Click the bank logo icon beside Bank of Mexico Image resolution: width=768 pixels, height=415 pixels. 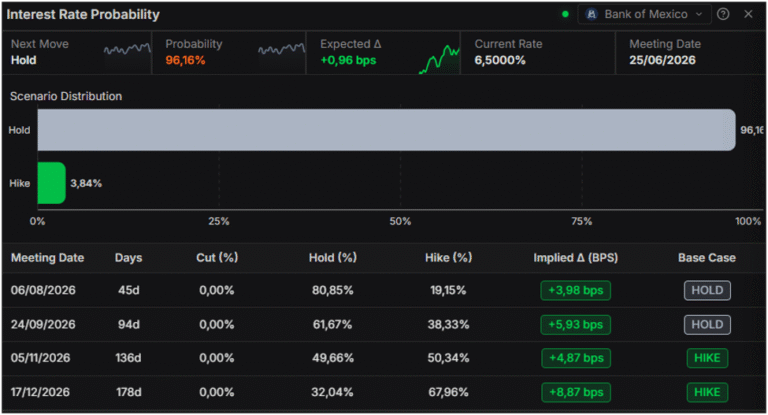[591, 14]
